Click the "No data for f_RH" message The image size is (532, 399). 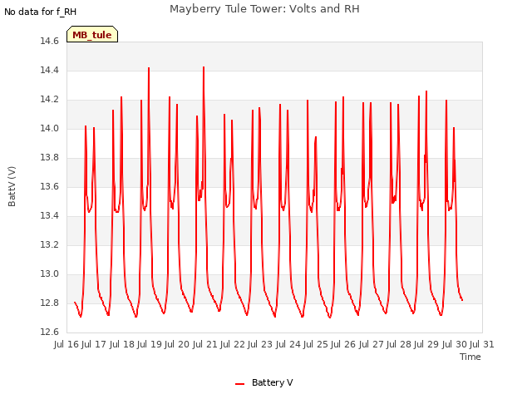pyautogui.click(x=41, y=12)
